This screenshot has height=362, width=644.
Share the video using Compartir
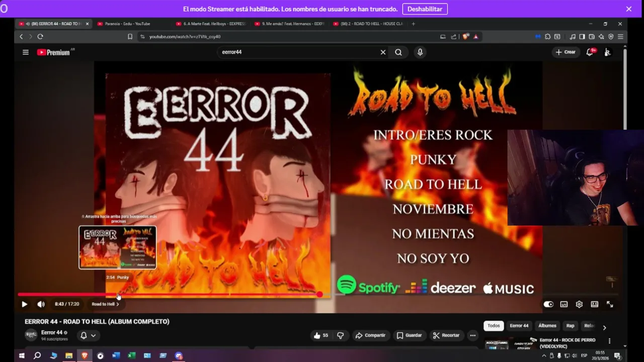(370, 335)
